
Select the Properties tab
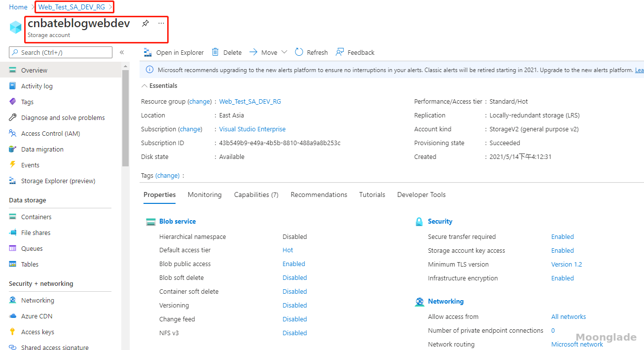[x=160, y=194]
